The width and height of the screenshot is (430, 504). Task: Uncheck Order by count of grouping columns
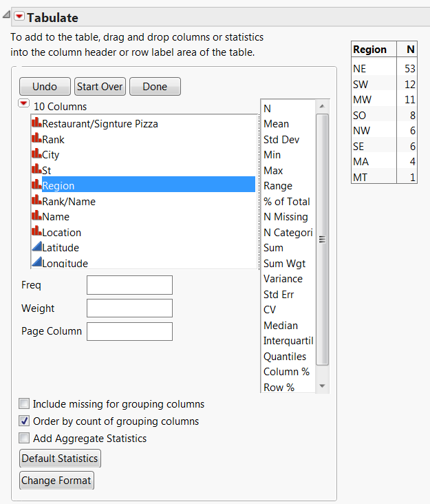click(25, 421)
